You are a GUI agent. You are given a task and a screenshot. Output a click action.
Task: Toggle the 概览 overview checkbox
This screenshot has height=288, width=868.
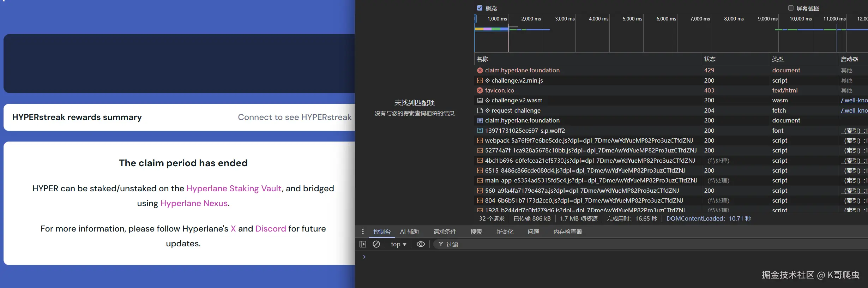480,8
